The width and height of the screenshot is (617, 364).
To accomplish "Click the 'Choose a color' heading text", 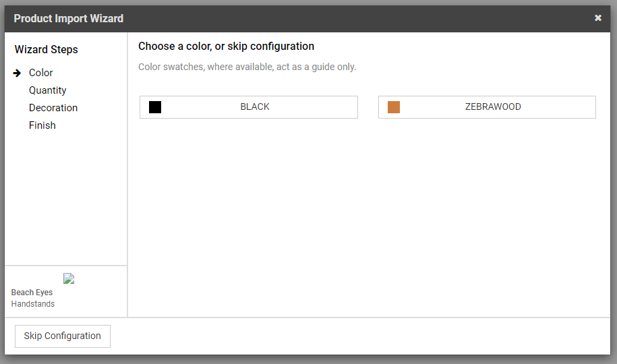I will (x=227, y=47).
